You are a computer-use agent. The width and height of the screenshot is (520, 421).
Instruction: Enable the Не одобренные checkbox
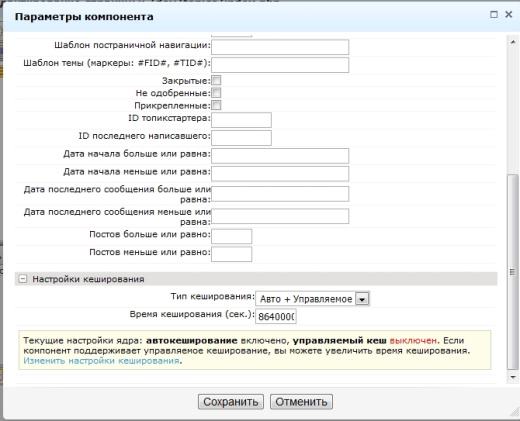(x=216, y=93)
